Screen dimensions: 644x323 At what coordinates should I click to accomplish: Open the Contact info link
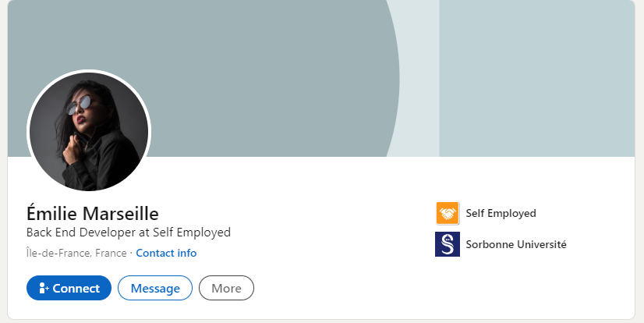pyautogui.click(x=166, y=253)
